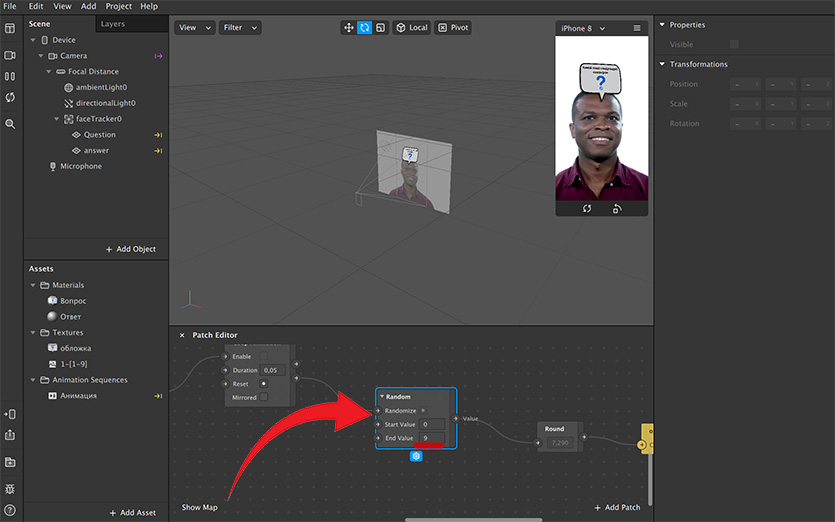
Task: Open the gear settings under Random patch
Action: click(417, 456)
